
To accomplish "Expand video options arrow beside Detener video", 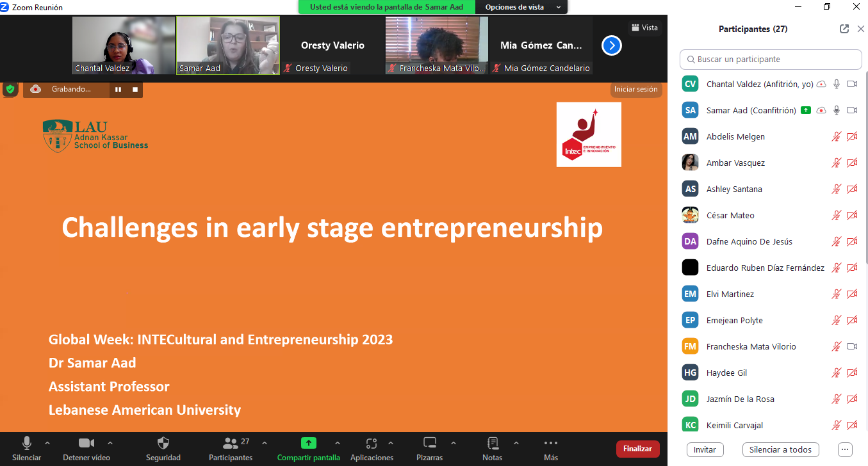I will tap(110, 443).
